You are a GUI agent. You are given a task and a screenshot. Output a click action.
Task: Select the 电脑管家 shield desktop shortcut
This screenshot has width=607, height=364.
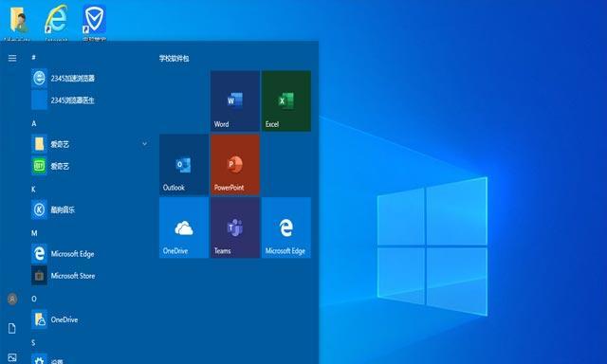[x=94, y=23]
